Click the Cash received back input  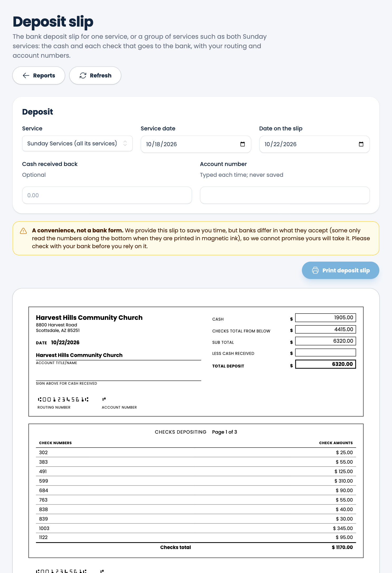coord(107,195)
